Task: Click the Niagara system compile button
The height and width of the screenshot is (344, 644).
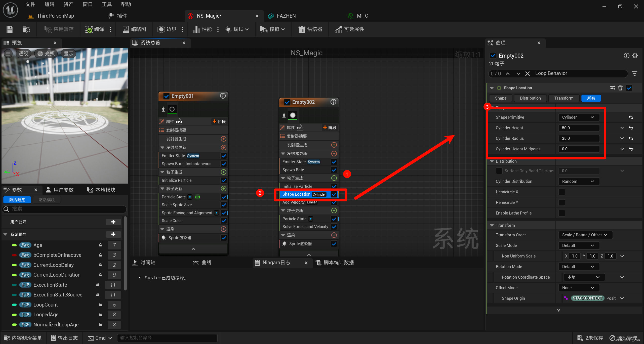Action: 96,29
